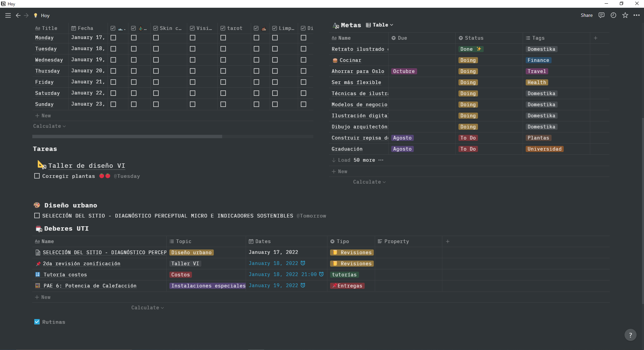Click the reminder alarm icon on January 19
644x350 pixels.
[303, 285]
